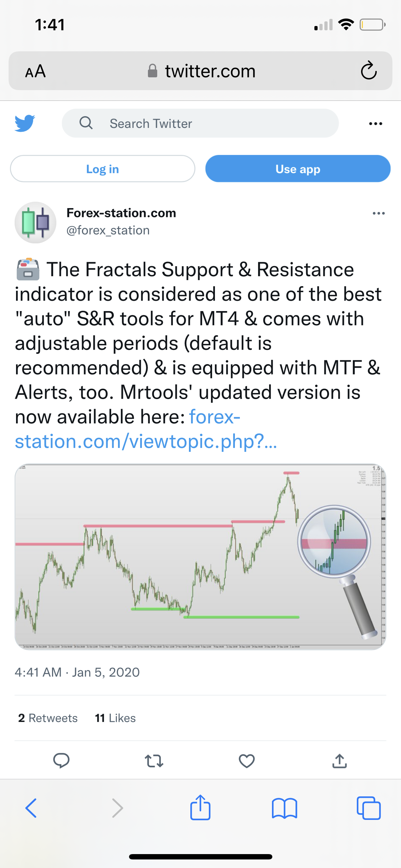The width and height of the screenshot is (401, 868).
Task: Open the forex-station.com viewtopic link
Action: coord(146,441)
